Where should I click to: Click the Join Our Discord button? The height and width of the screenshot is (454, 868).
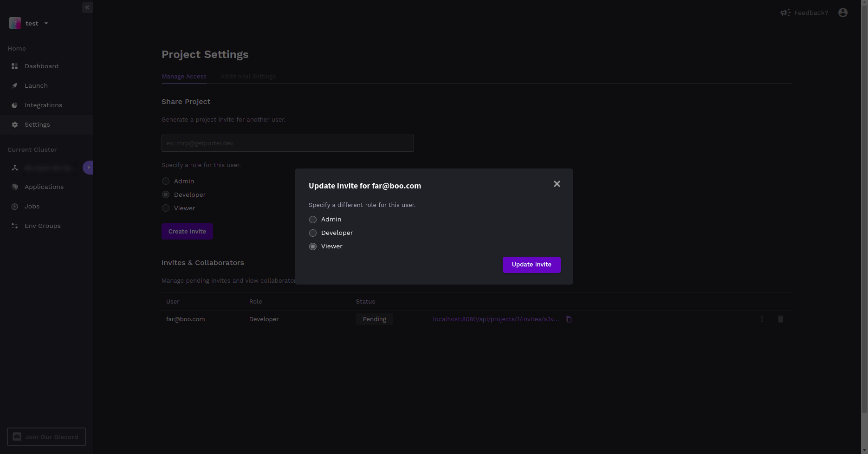pyautogui.click(x=46, y=437)
